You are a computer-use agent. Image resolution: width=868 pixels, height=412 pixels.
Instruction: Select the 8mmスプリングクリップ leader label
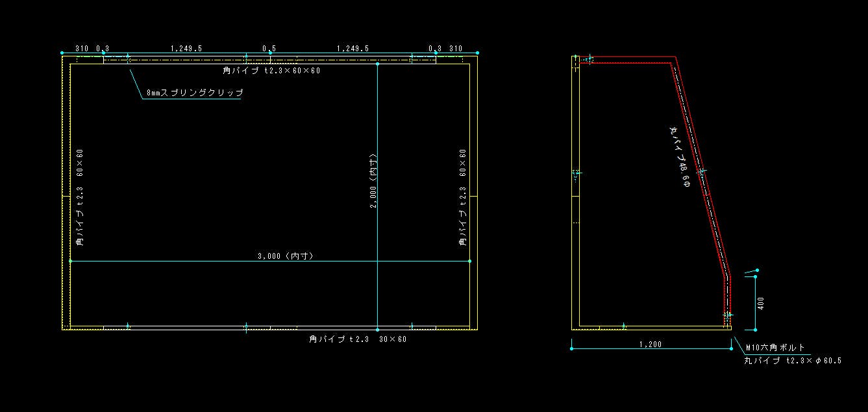pyautogui.click(x=195, y=93)
